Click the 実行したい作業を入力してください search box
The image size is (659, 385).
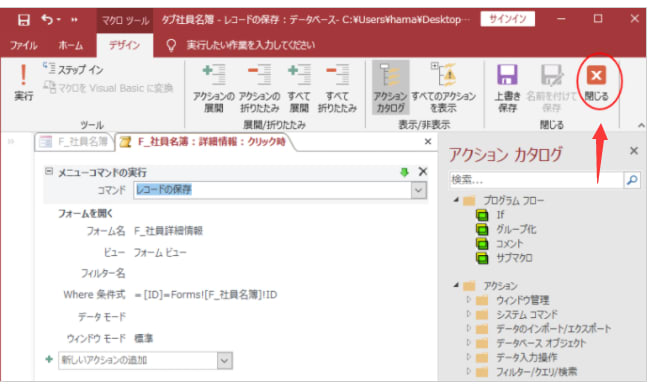click(x=250, y=45)
